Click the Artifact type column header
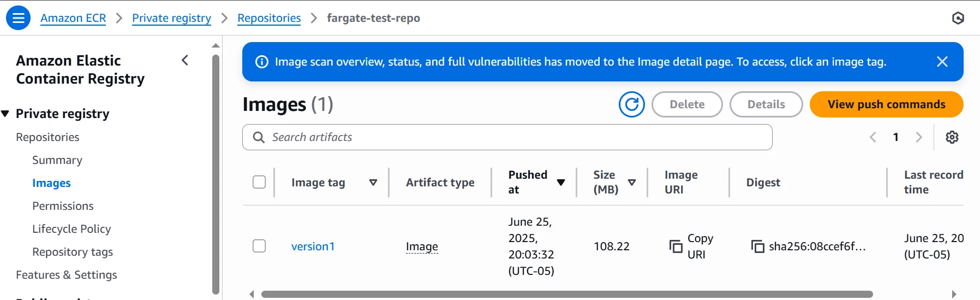The width and height of the screenshot is (980, 300). (x=440, y=183)
